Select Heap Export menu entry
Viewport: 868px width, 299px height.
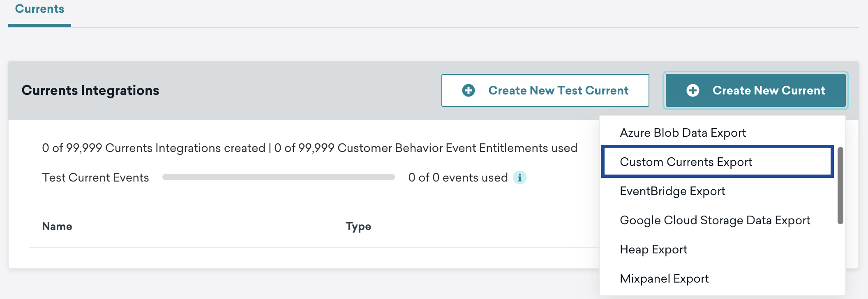653,249
